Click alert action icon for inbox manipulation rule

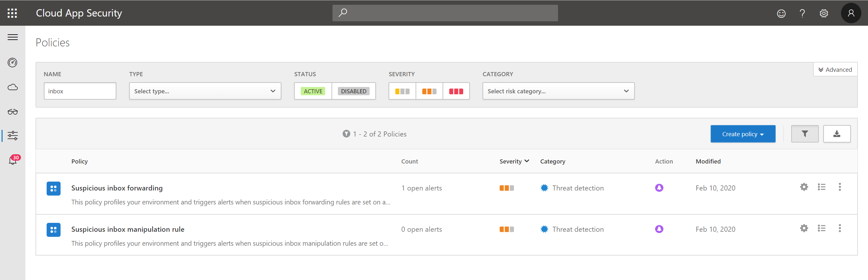click(x=659, y=229)
